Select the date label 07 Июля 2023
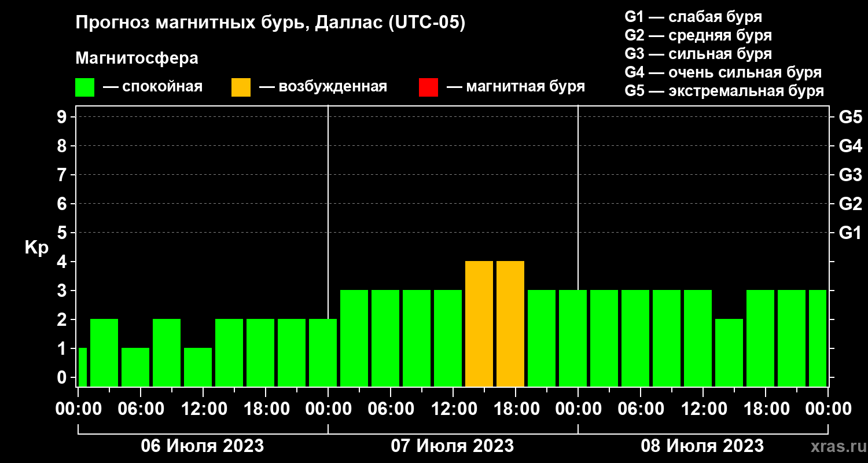Viewport: 868px width, 463px height. (x=453, y=446)
